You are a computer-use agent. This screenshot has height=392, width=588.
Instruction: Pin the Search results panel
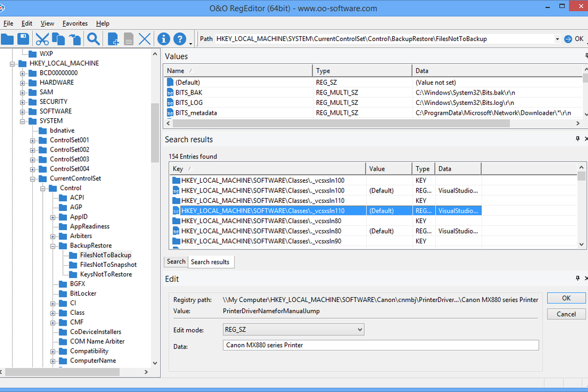[x=578, y=139]
